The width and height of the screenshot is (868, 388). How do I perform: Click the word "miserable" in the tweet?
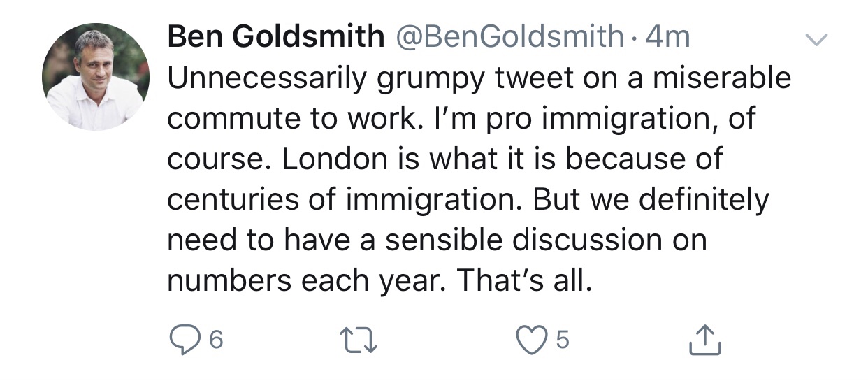click(x=722, y=79)
